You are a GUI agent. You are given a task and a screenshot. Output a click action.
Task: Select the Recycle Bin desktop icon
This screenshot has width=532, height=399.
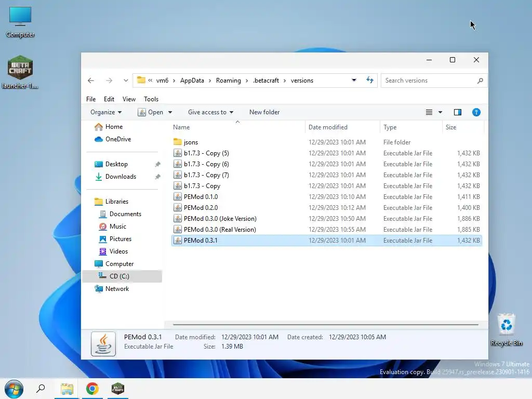506,330
